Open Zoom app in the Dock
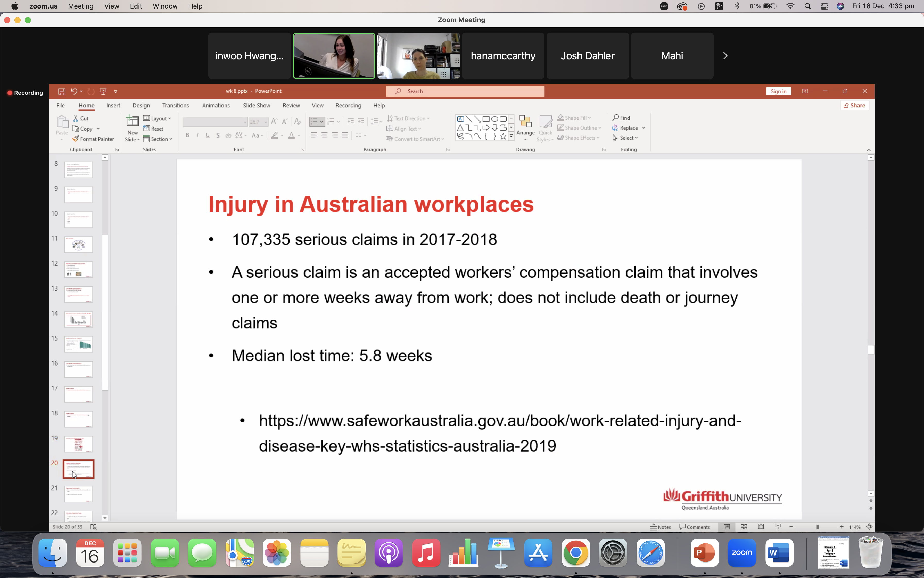Viewport: 924px width, 578px height. pyautogui.click(x=741, y=553)
